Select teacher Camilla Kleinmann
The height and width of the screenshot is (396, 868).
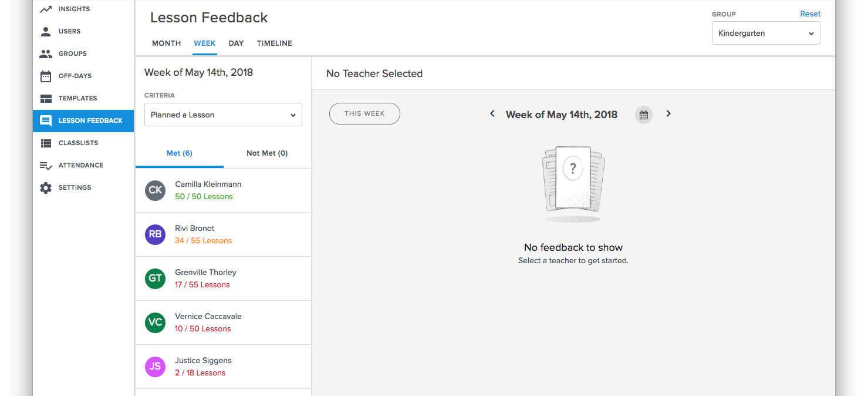pyautogui.click(x=208, y=184)
